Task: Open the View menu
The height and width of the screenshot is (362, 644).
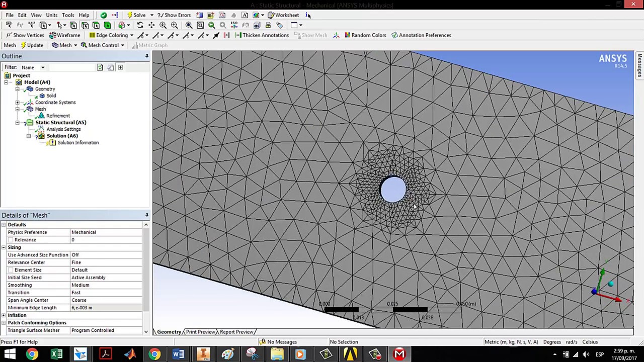Action: coord(36,15)
